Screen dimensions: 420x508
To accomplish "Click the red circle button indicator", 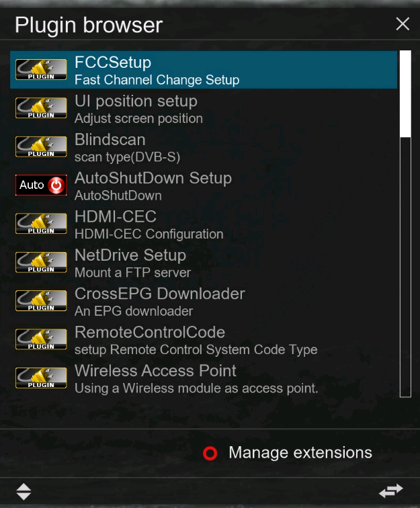I will point(210,454).
